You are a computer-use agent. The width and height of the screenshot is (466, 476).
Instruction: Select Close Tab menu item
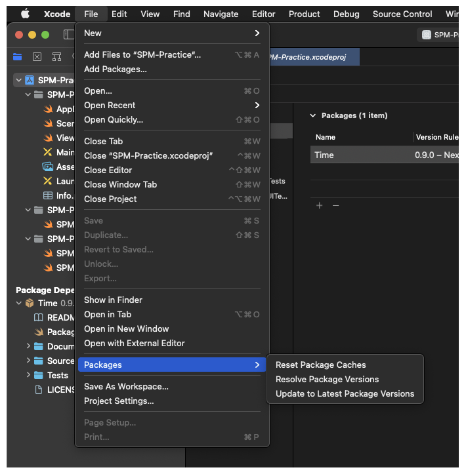tap(172, 141)
